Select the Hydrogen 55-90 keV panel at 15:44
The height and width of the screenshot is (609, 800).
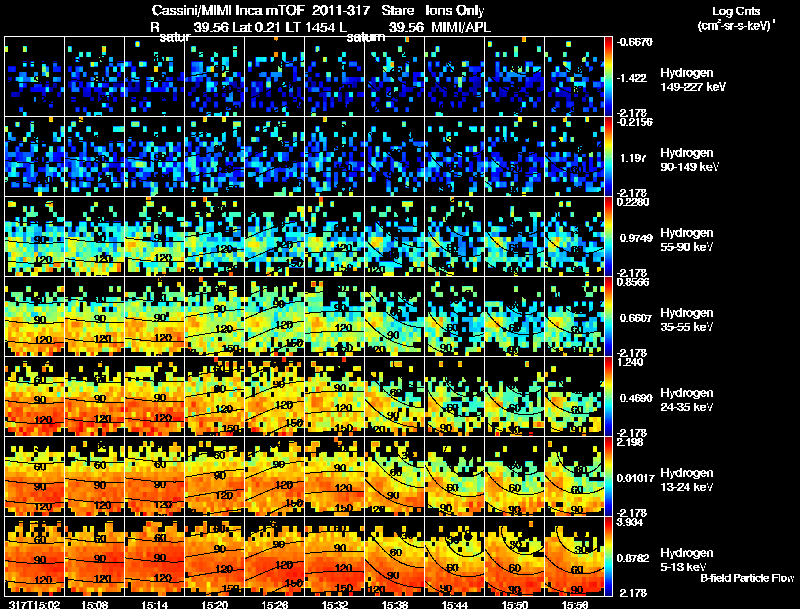pyautogui.click(x=455, y=237)
